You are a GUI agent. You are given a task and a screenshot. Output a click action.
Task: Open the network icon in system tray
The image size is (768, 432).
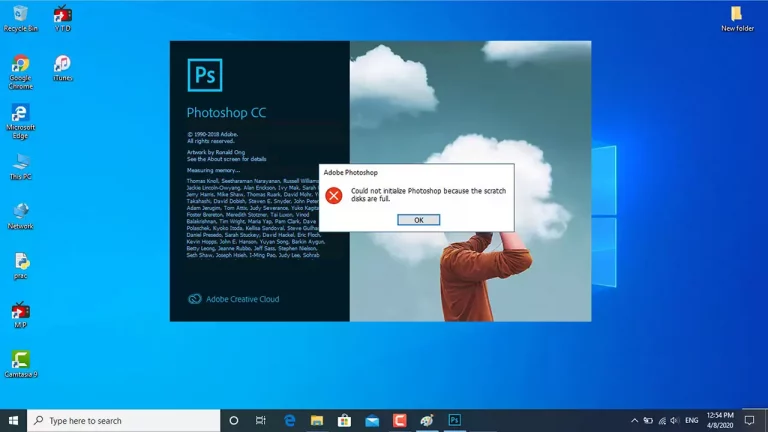[x=662, y=420]
